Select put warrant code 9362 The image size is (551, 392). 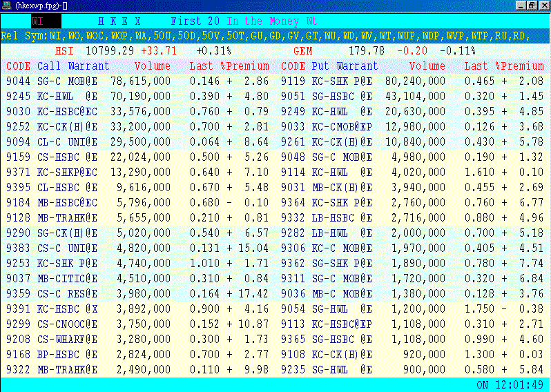click(293, 263)
